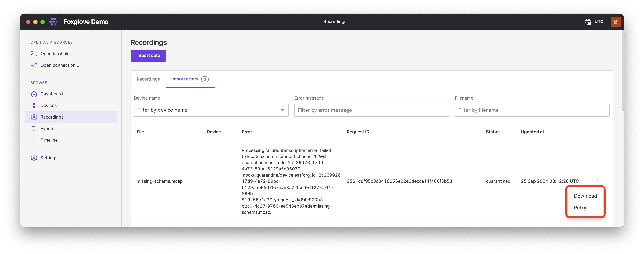Image resolution: width=644 pixels, height=254 pixels.
Task: Expand the device name filter dropdown
Action: point(282,110)
